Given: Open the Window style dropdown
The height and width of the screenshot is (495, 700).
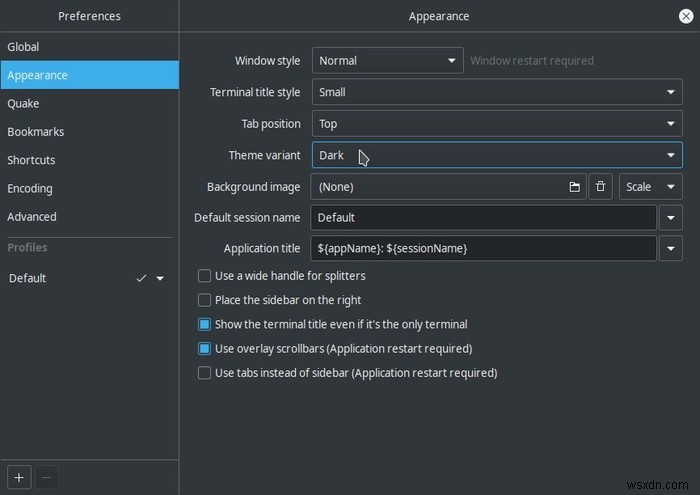Looking at the screenshot, I should pyautogui.click(x=388, y=60).
